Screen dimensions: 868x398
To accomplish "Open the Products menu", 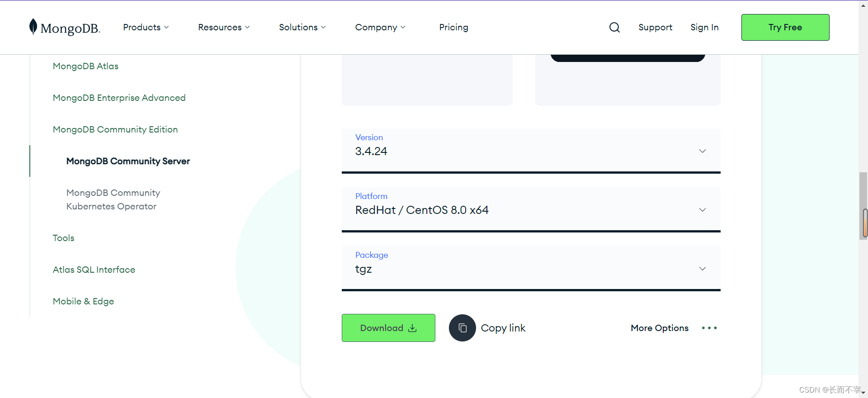I will 146,27.
